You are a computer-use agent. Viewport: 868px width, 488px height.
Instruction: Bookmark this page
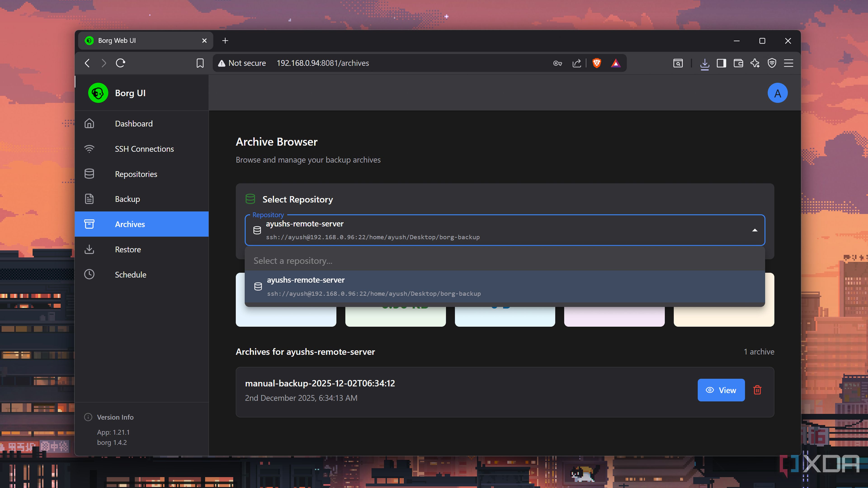point(200,63)
